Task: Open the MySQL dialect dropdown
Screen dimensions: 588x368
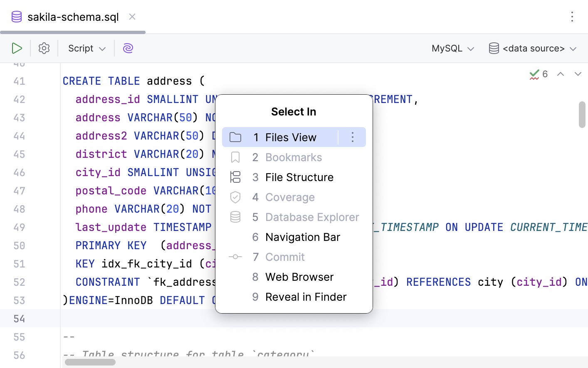Action: click(x=452, y=48)
